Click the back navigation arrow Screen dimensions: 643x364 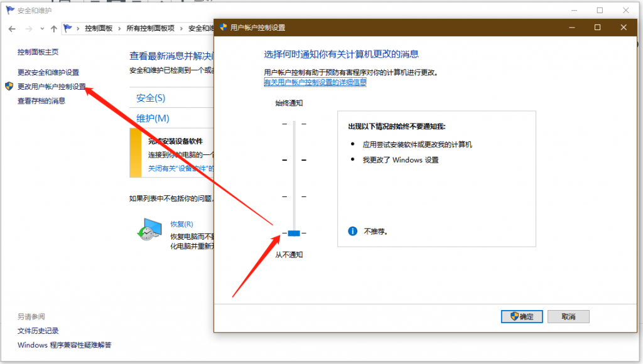point(12,29)
